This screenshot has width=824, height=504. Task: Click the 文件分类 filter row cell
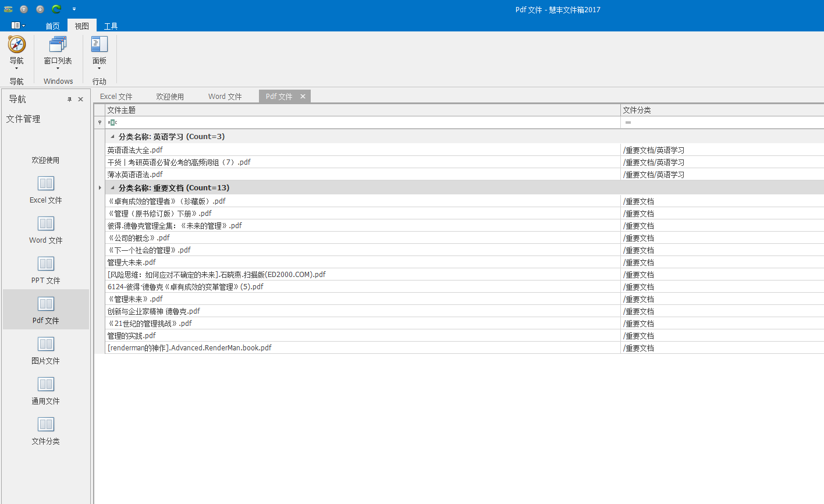(722, 122)
